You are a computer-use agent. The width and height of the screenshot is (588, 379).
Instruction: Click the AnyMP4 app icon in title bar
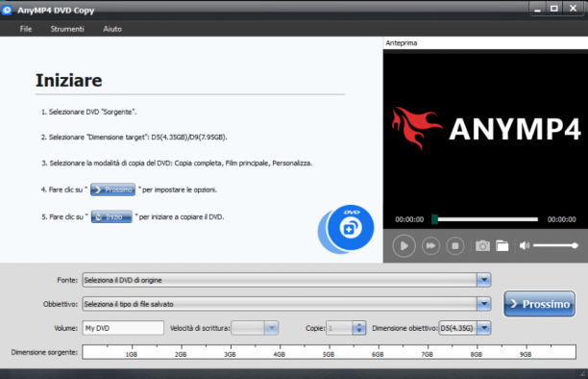coord(7,11)
